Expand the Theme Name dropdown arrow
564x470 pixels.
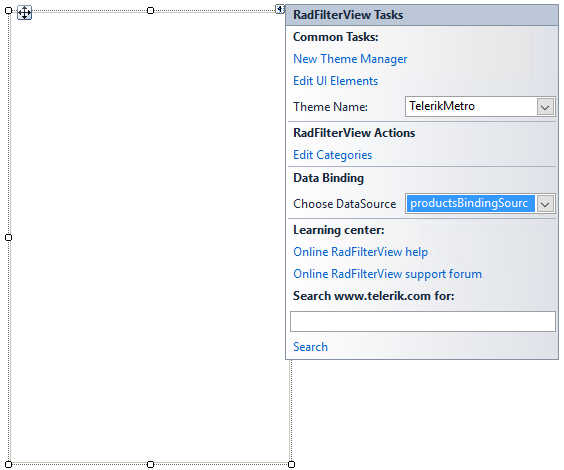[x=545, y=107]
